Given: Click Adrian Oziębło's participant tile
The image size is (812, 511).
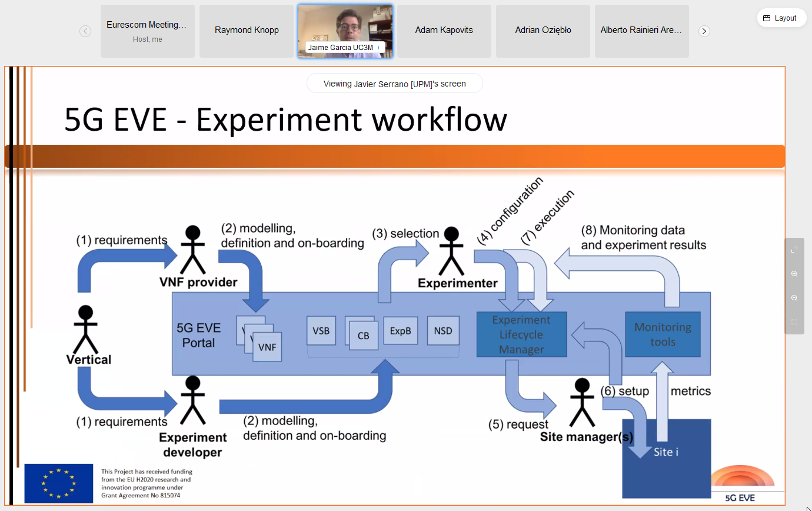Looking at the screenshot, I should (543, 31).
